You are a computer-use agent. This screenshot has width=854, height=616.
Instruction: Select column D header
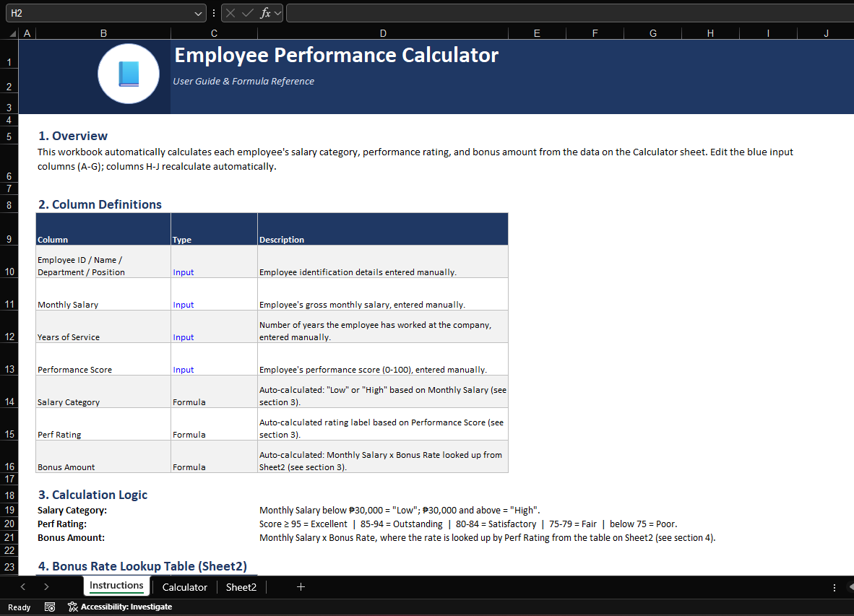(383, 34)
